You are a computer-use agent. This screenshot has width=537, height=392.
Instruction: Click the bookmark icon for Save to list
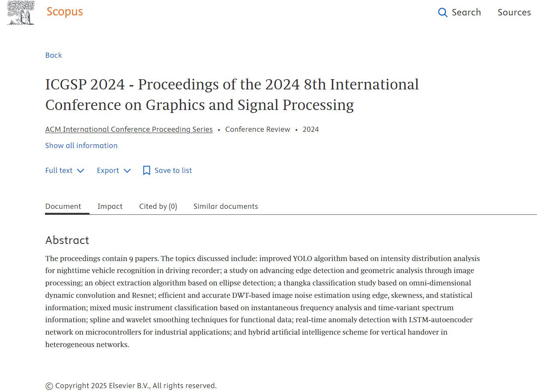pos(146,170)
